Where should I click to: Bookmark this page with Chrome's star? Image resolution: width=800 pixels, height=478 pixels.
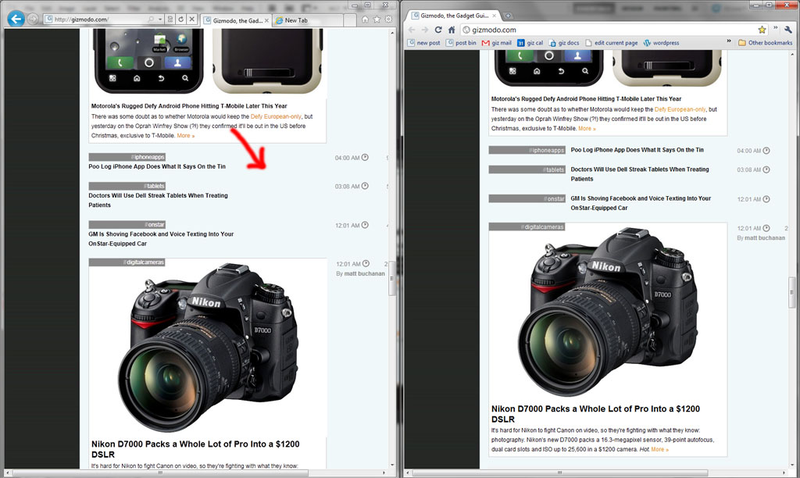coord(762,30)
